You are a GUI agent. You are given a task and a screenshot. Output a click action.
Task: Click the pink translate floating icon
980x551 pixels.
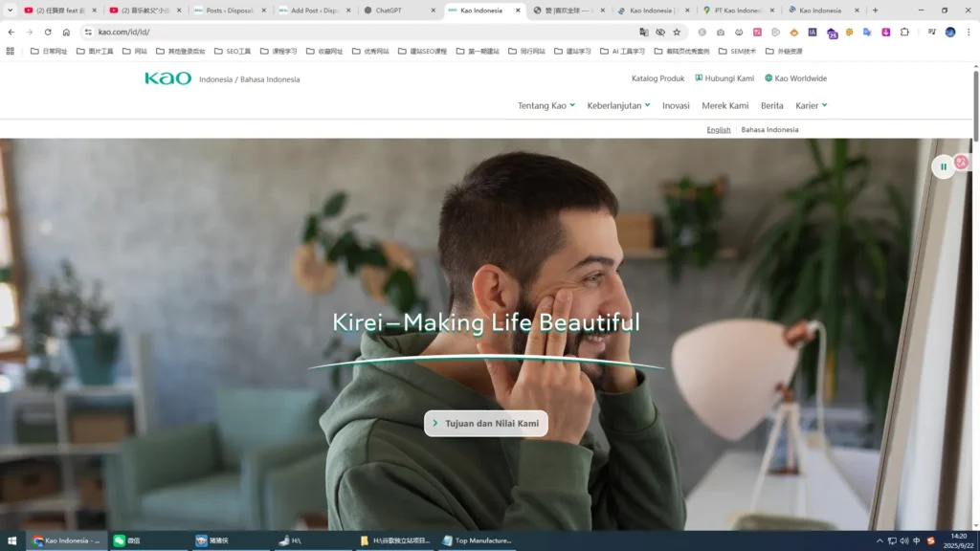pos(961,163)
